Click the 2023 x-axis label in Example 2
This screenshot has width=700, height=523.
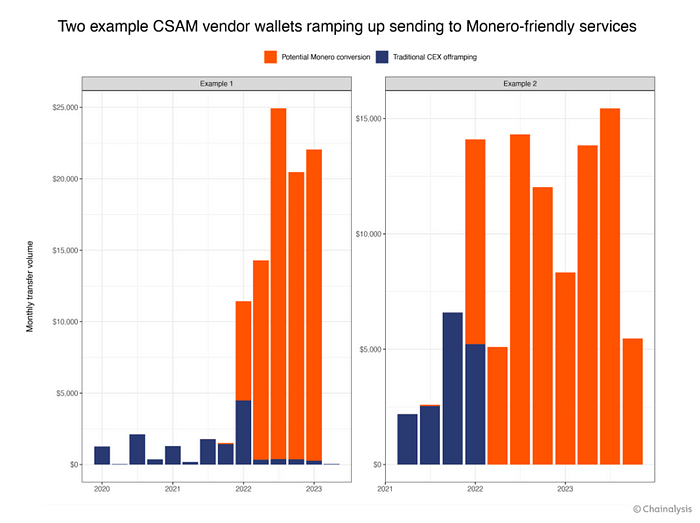point(565,489)
